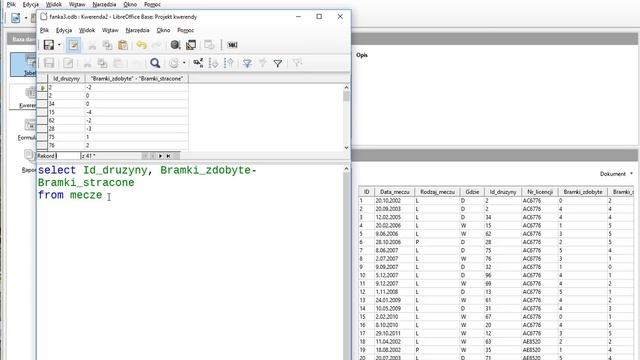Click date 20.10.2002 in the preview table
Screen dimensions: 640x360
pyautogui.click(x=388, y=200)
